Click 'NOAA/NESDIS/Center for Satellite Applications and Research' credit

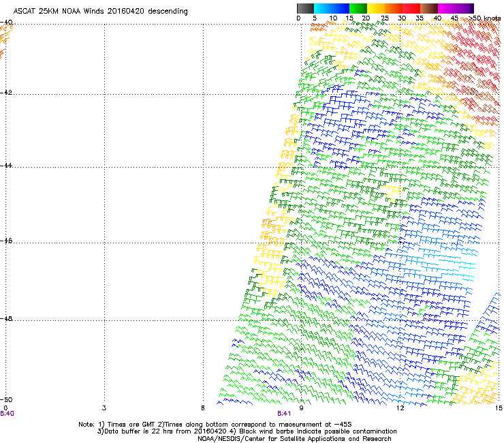(x=294, y=439)
